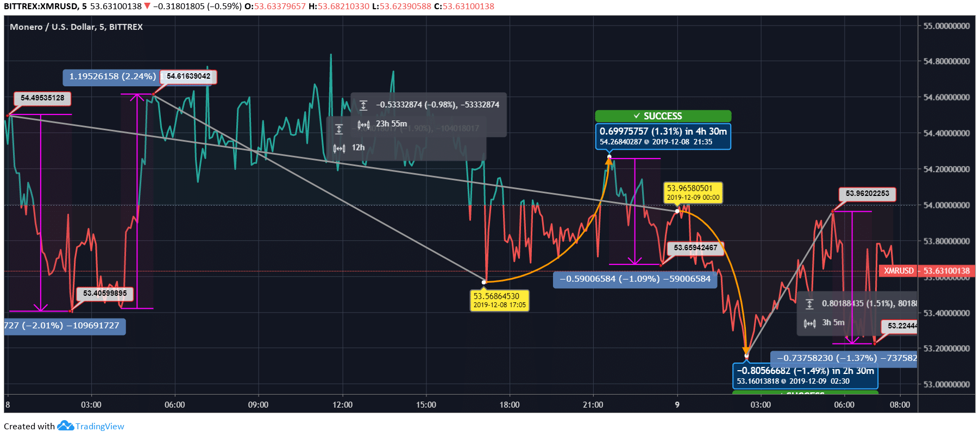Screen dimensions: 980x438
Task: Click the current price 53.63100138 axis label
Action: coord(947,271)
